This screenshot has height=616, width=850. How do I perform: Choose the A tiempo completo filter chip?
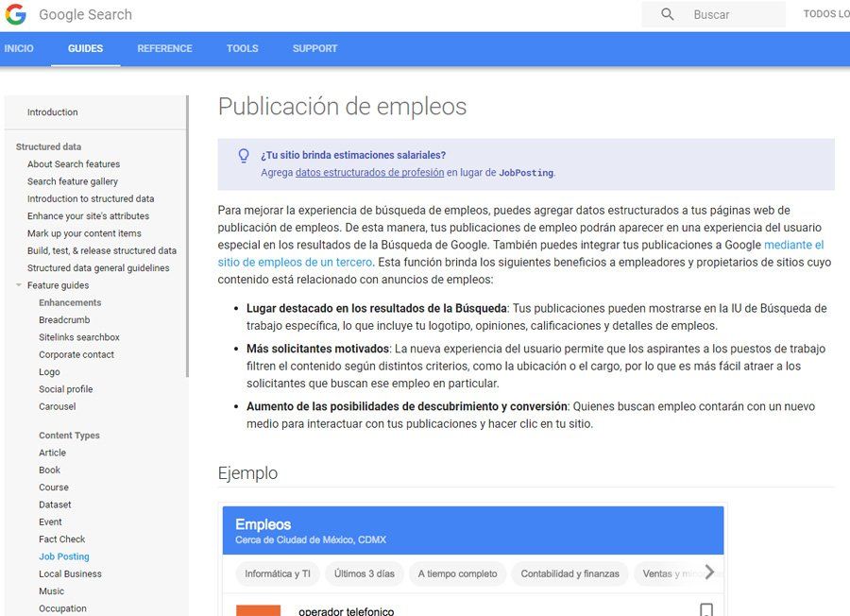pyautogui.click(x=457, y=573)
